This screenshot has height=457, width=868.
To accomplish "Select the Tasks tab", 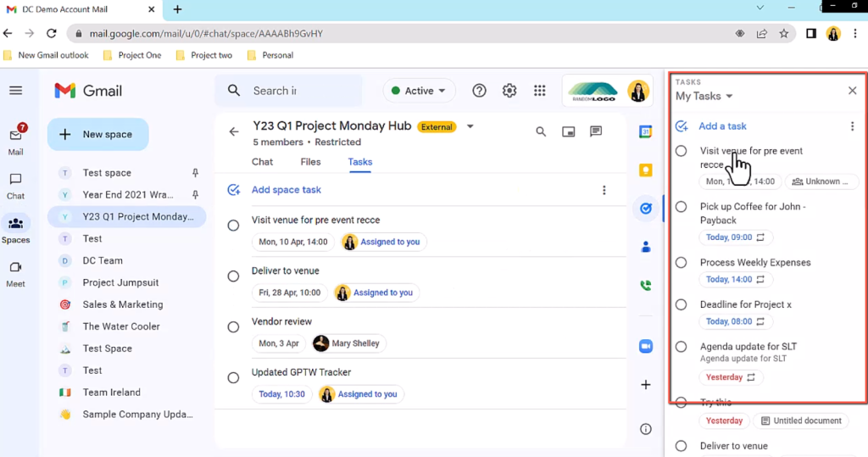I will (359, 162).
